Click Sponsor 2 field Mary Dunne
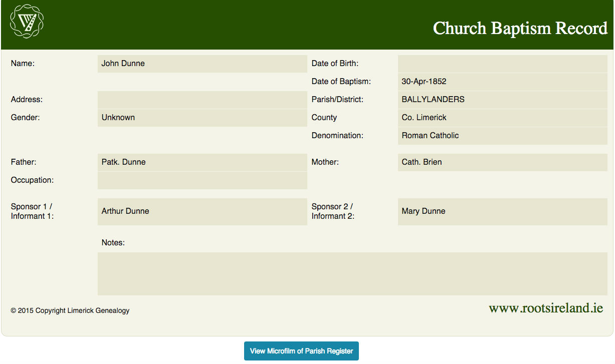The width and height of the screenshot is (615, 364). [x=502, y=211]
